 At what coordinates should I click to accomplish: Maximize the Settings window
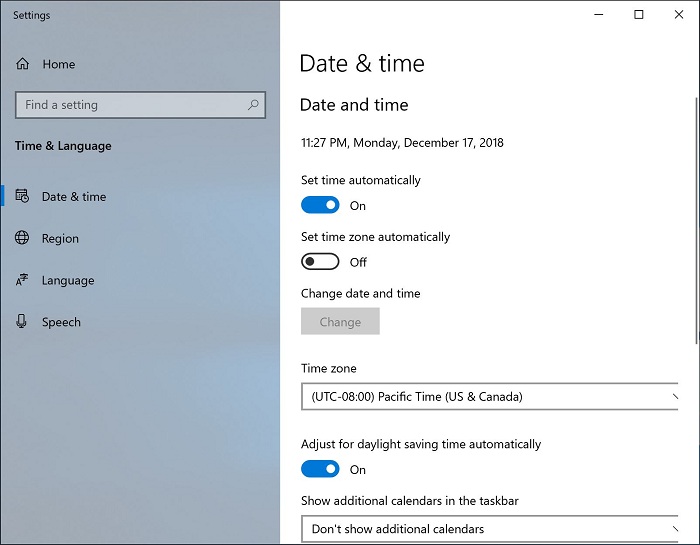639,15
